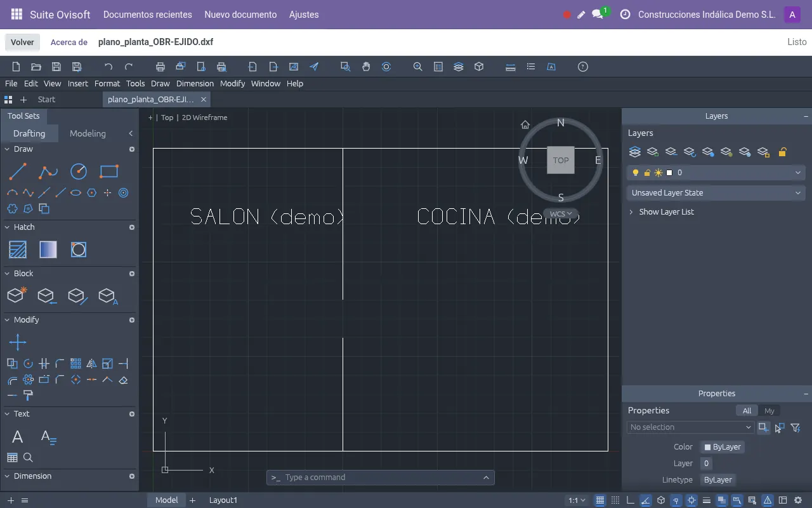Activate the Pan hand tool
812x508 pixels.
coord(366,67)
